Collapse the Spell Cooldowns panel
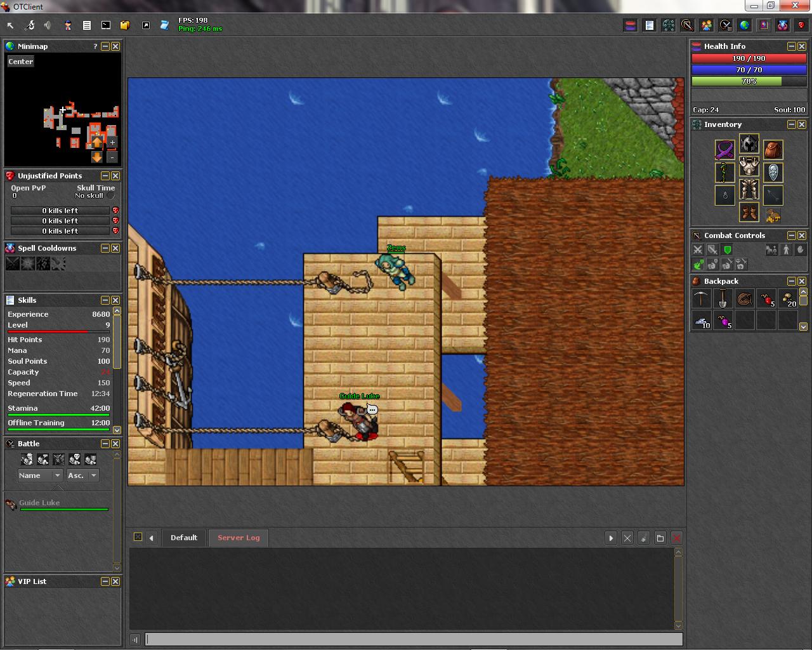 (x=105, y=248)
